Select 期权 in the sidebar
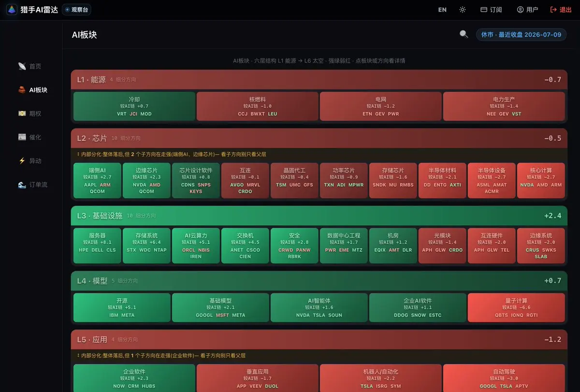The width and height of the screenshot is (580, 392). [x=31, y=114]
